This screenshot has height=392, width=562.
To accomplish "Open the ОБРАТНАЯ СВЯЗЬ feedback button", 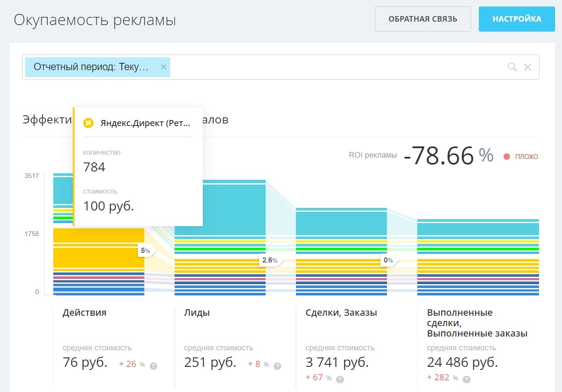I will click(423, 19).
